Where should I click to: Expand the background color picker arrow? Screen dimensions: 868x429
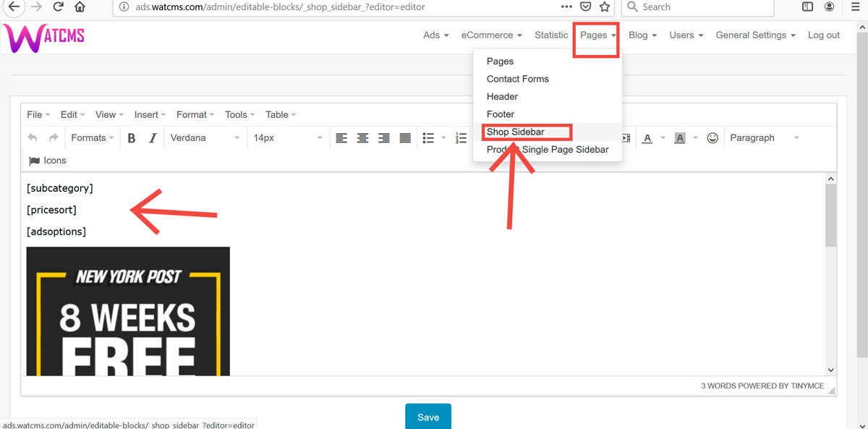coord(695,137)
